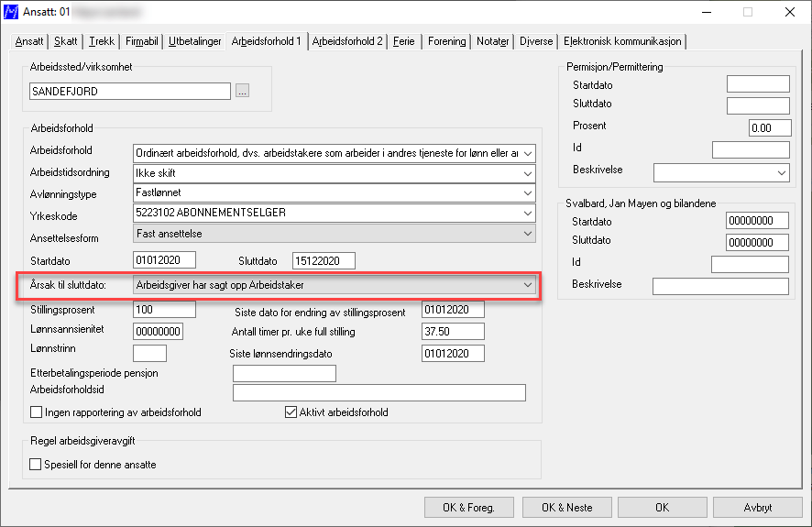Click Svalbard Startdato field
Viewport: 812px width, 527px height.
[757, 221]
